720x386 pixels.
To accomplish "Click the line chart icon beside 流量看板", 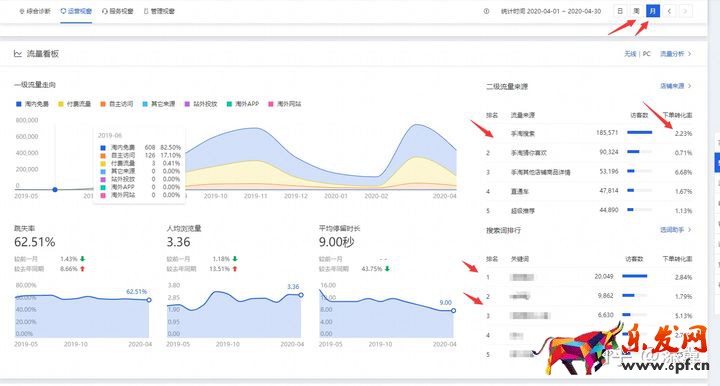I will (18, 54).
